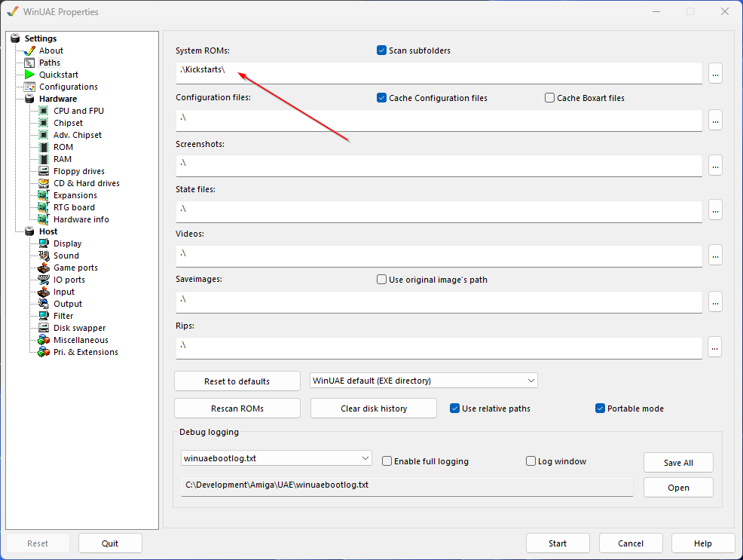Open the winuaebootlog.txt log file dropdown

277,458
